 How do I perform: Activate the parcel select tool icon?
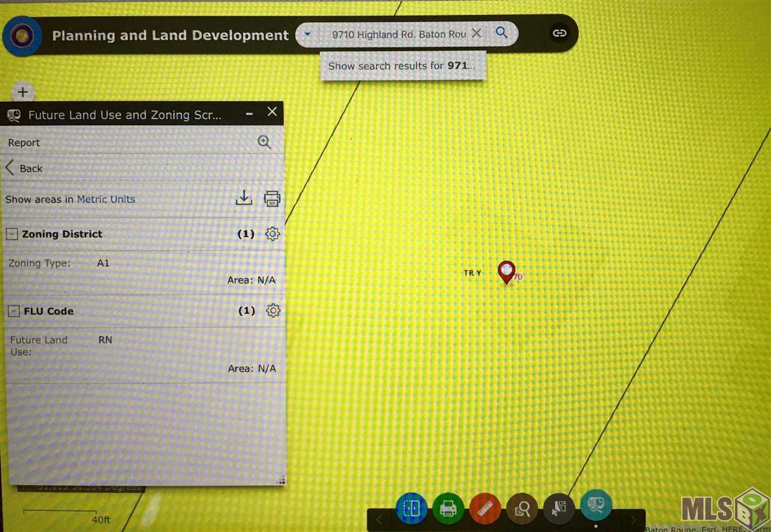559,509
